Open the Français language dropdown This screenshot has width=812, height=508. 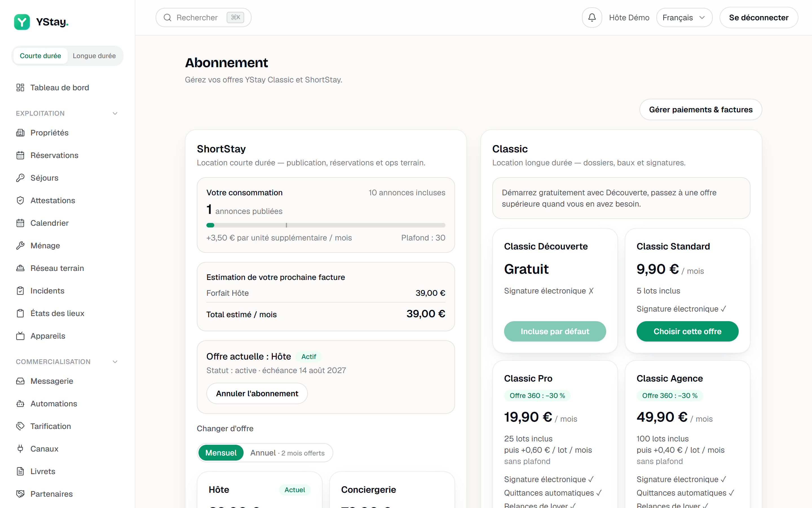pos(684,17)
